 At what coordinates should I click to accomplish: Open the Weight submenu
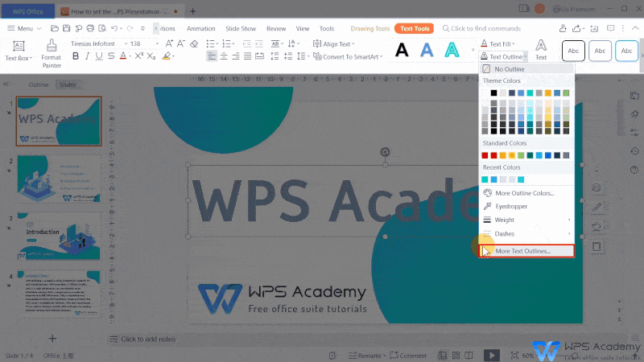pos(526,220)
